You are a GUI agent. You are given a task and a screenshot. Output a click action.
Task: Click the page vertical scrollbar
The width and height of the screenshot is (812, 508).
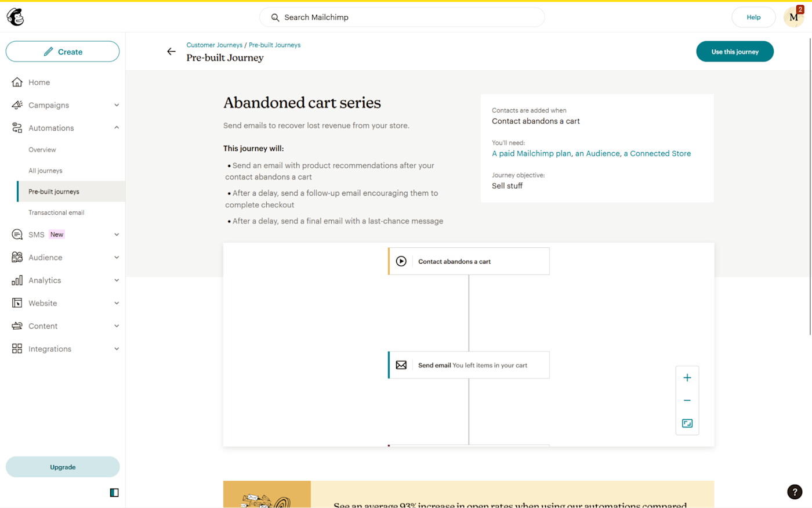[810, 186]
